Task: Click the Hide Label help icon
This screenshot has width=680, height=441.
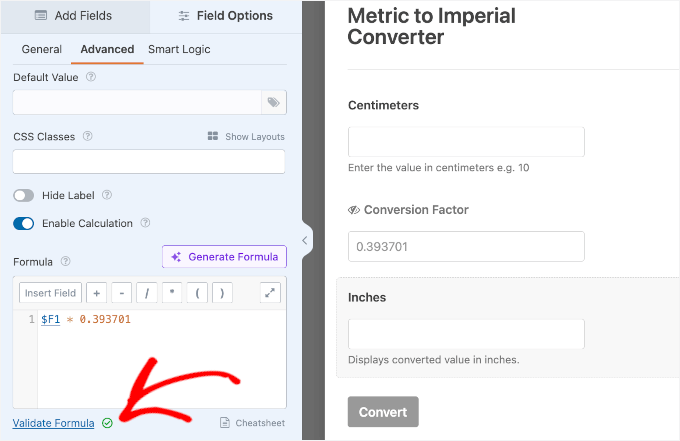Action: pyautogui.click(x=107, y=195)
